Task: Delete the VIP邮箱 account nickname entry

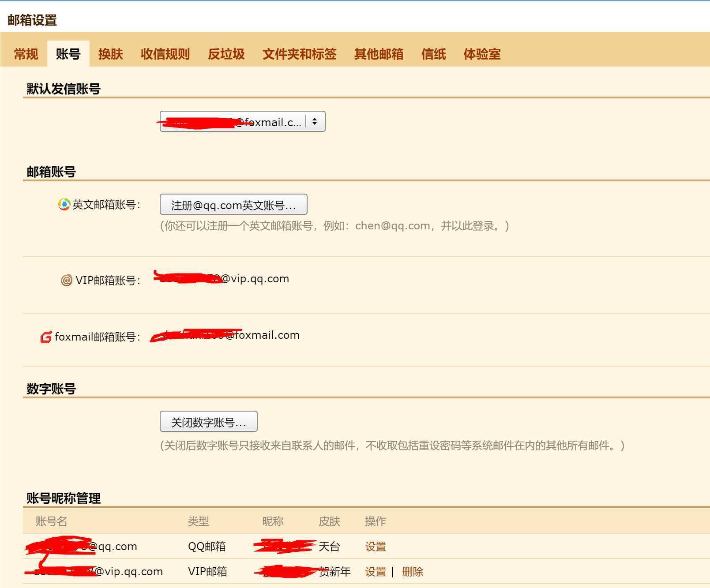Action: coord(413,571)
